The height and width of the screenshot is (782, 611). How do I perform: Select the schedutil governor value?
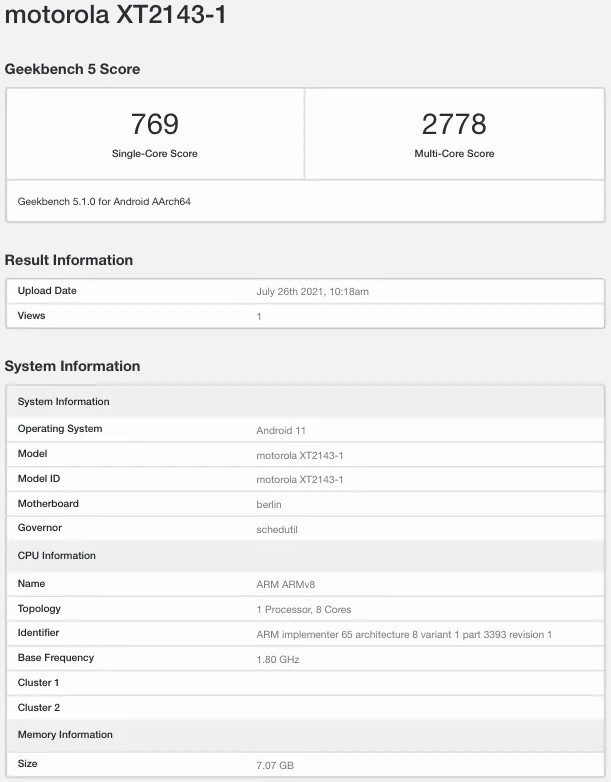click(x=277, y=530)
